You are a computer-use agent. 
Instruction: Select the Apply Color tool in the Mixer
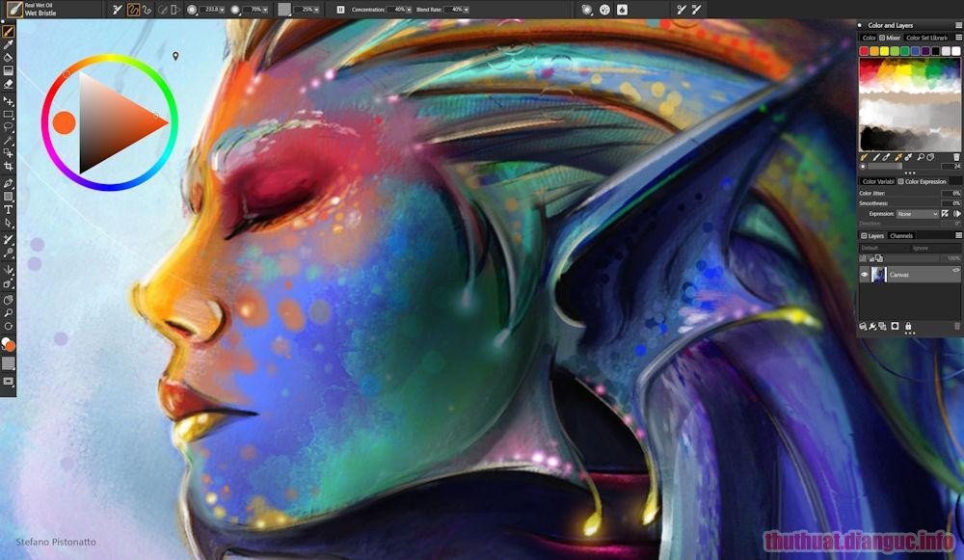click(876, 157)
